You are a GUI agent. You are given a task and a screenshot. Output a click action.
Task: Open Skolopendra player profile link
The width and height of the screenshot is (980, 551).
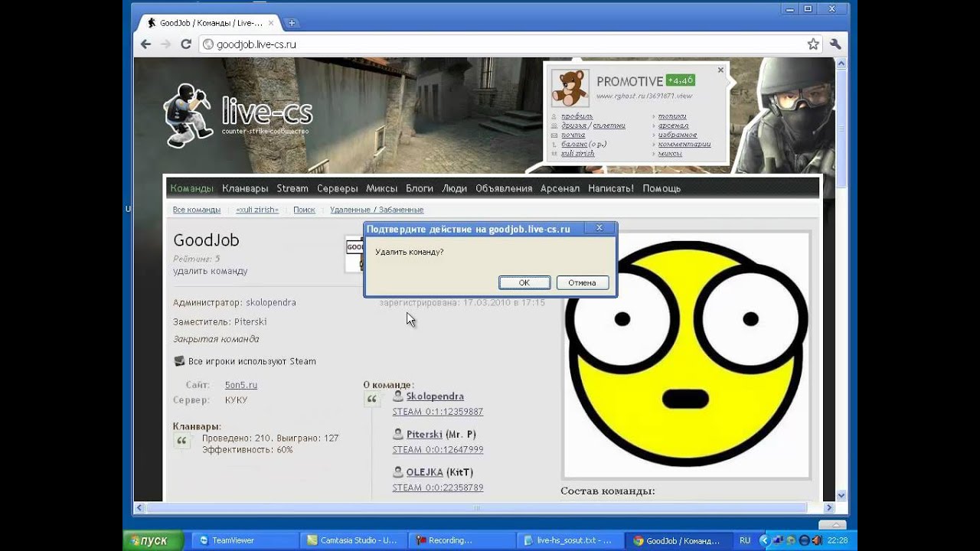point(435,396)
